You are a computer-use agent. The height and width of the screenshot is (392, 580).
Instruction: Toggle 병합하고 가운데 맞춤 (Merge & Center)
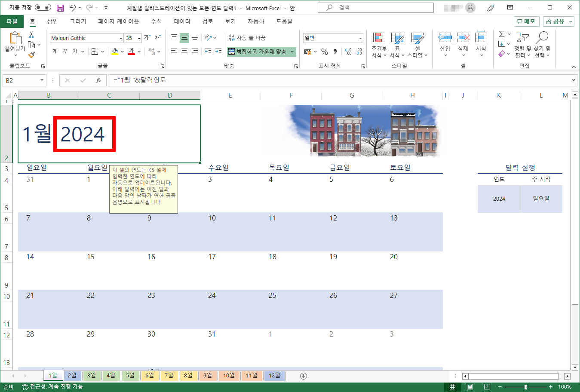click(x=259, y=51)
